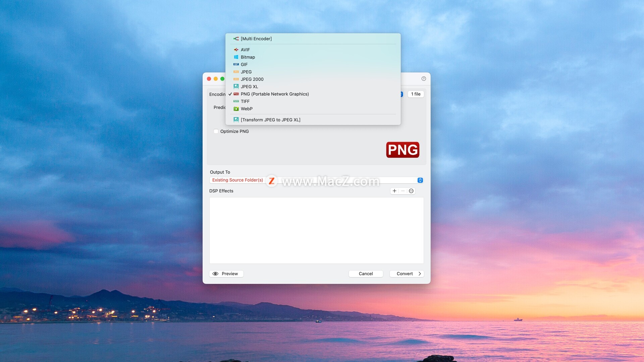This screenshot has width=644, height=362.
Task: Choose JPEG XL from the encoder list
Action: click(x=249, y=87)
